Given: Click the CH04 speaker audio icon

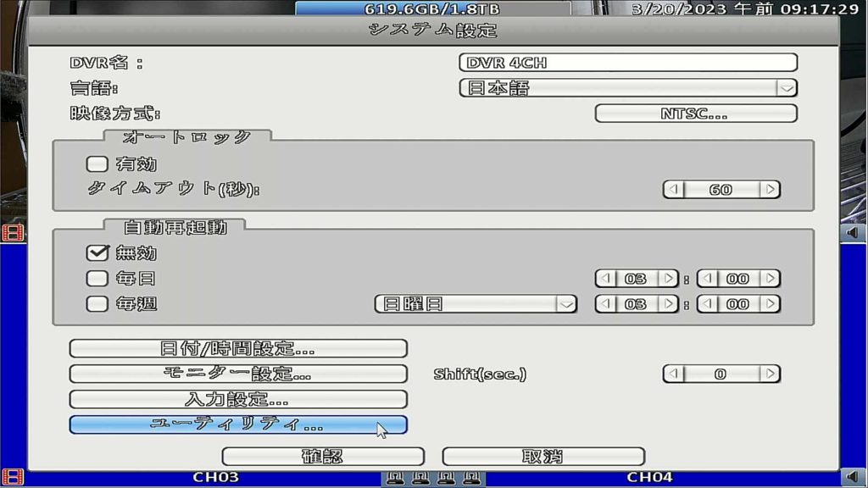Looking at the screenshot, I should [853, 477].
